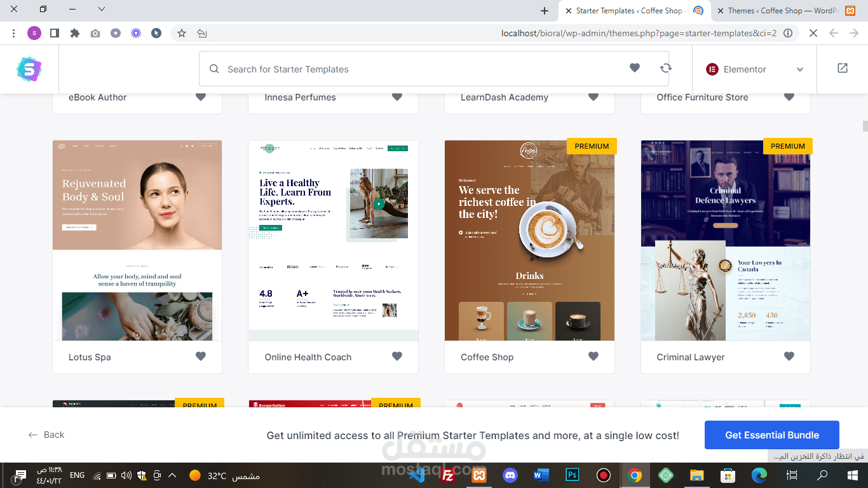Click the red record app taskbar icon
Viewport: 868px width, 488px height.
click(604, 475)
